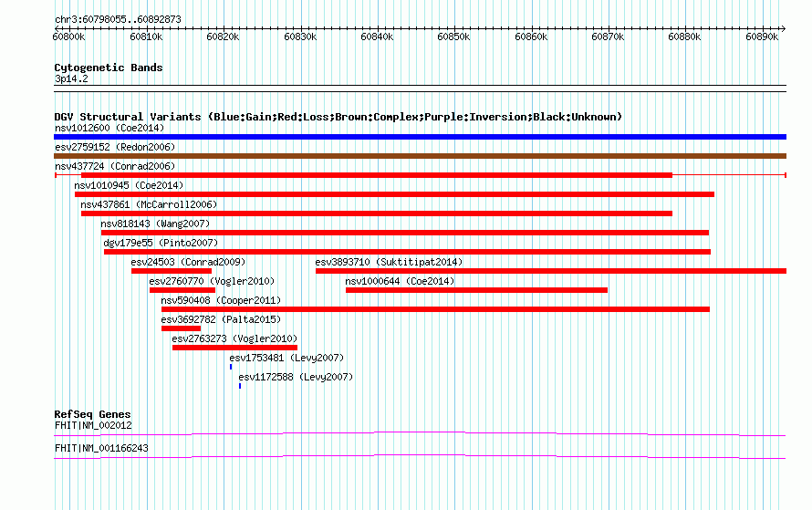The width and height of the screenshot is (812, 510).
Task: Click the tiny blue esv1172588 gain marker
Action: click(240, 386)
